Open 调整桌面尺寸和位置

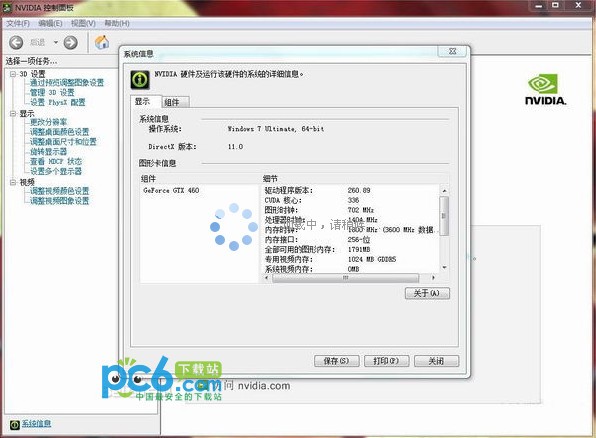[63, 142]
